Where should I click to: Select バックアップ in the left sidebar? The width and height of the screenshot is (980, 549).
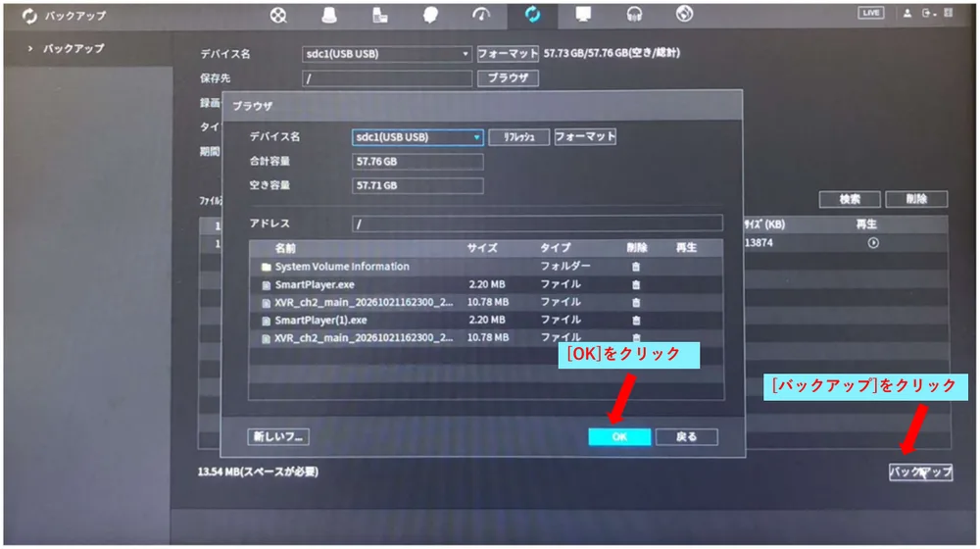click(73, 48)
